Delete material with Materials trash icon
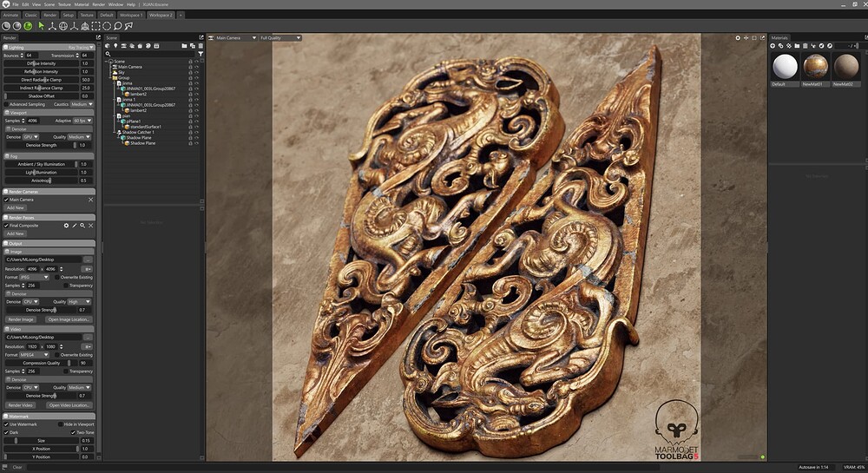Viewport: 868px width, 473px height. [805, 46]
